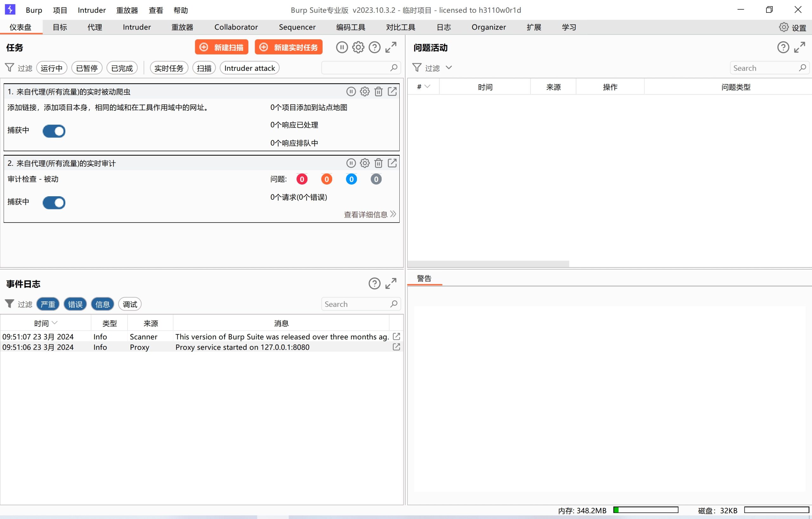Click the 新建扫描 button
Image resolution: width=812 pixels, height=519 pixels.
point(221,47)
